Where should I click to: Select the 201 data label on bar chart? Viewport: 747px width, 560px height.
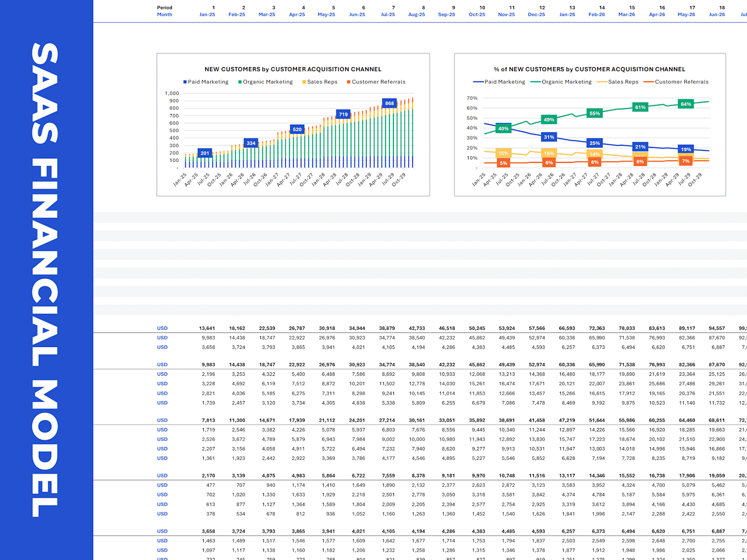click(205, 153)
